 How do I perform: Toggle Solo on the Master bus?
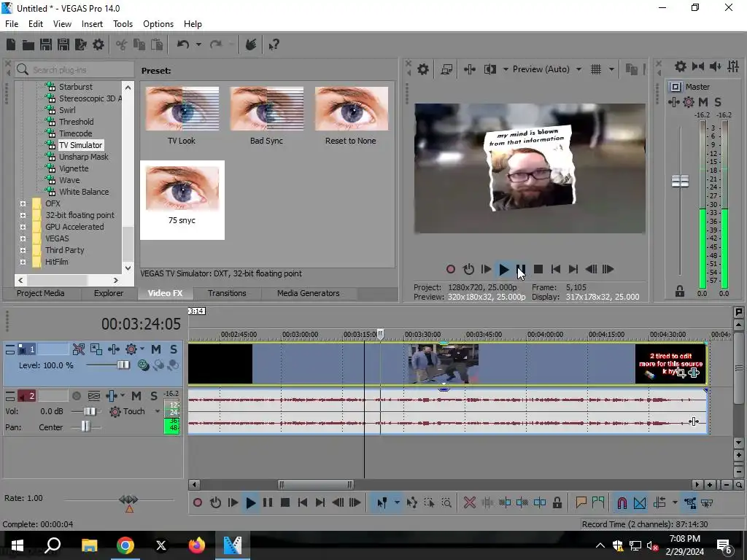tap(718, 102)
